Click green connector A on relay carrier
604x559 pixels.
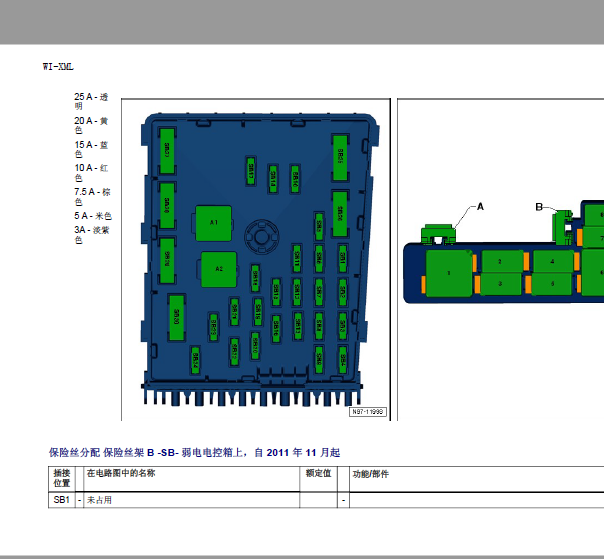(438, 234)
